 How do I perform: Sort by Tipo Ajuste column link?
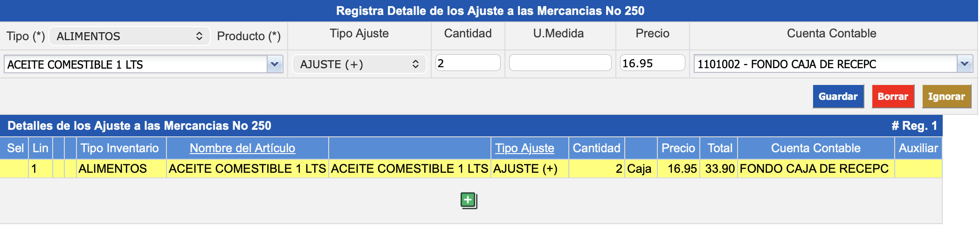[x=525, y=148]
